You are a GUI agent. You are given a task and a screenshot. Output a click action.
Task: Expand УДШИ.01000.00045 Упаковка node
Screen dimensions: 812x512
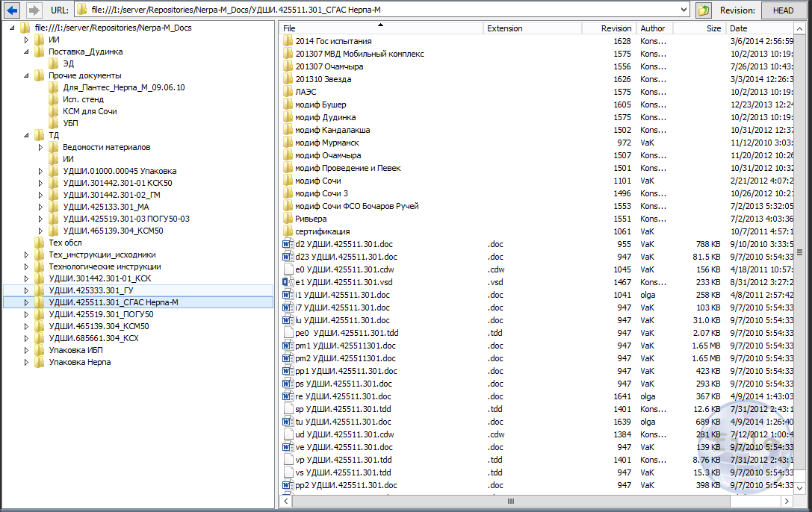pyautogui.click(x=40, y=171)
